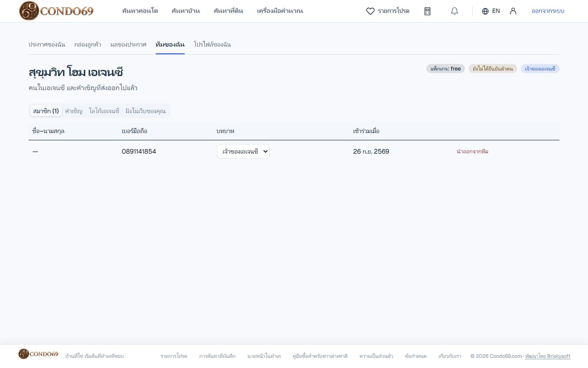Select ทีมของฉัน tab
588x368 pixels.
170,44
